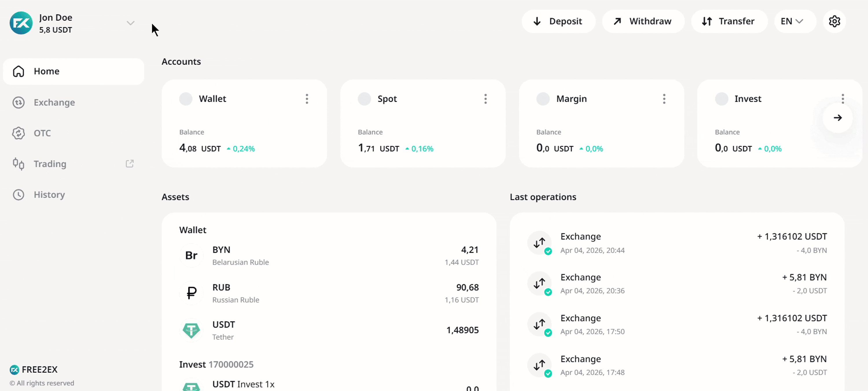Expand the Jon Doe account chevron
Screen dimensions: 868x391
coord(130,23)
